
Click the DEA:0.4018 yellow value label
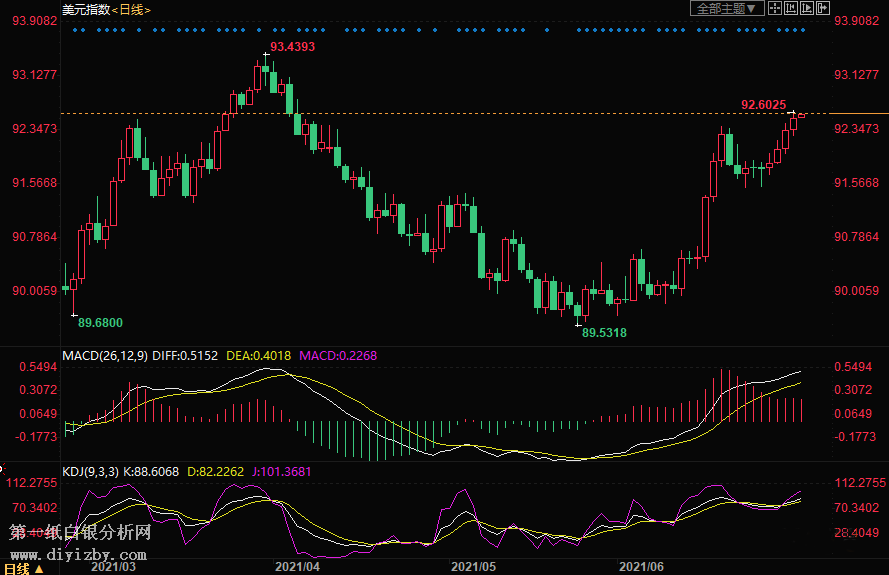click(258, 355)
